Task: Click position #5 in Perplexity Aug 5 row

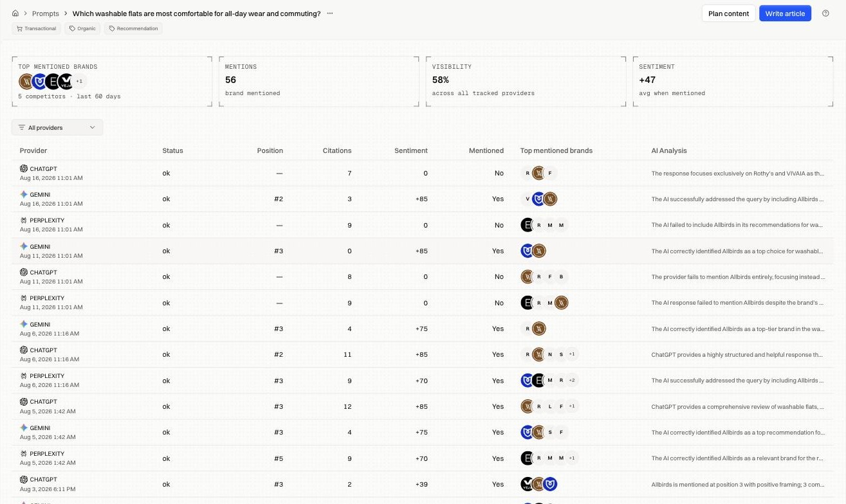Action: [278, 458]
